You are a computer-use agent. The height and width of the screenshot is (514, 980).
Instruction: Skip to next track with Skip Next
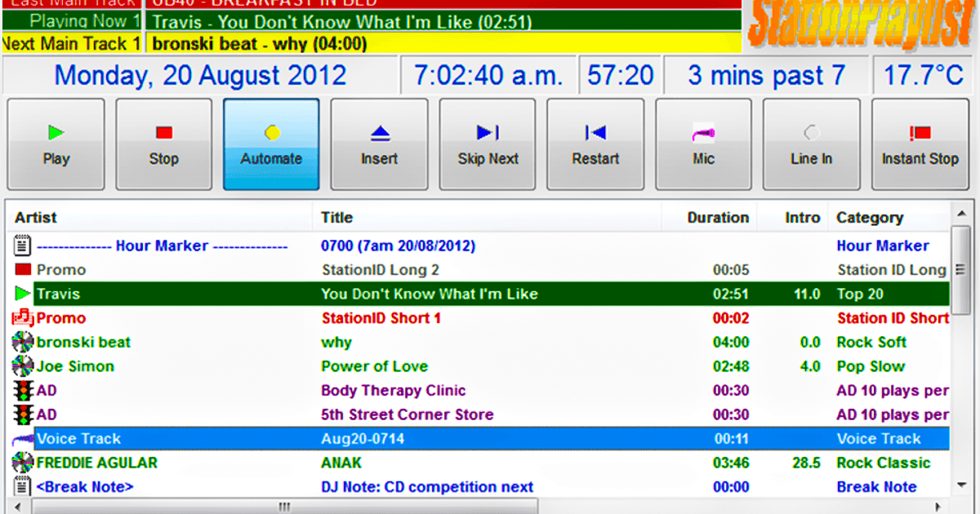pos(488,144)
